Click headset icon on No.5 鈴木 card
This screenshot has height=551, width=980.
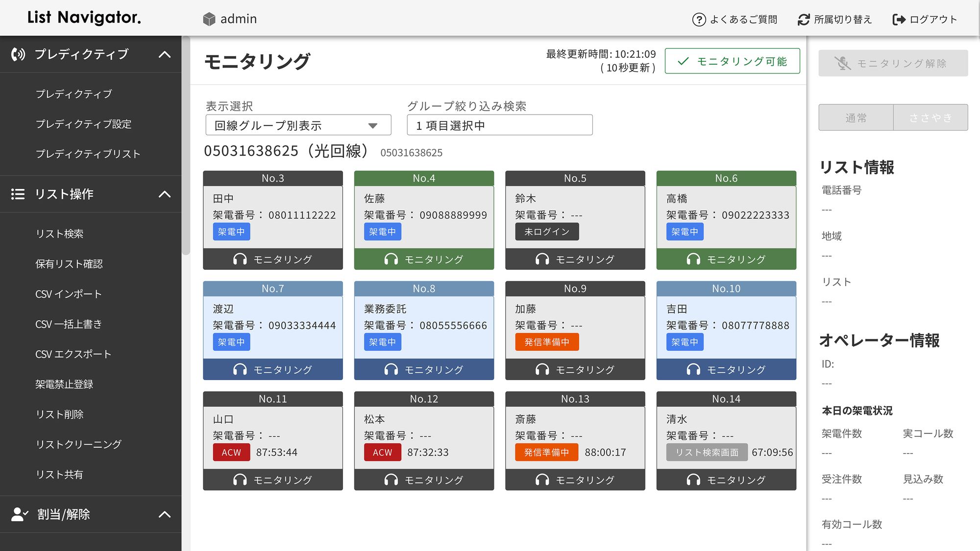[x=542, y=259]
